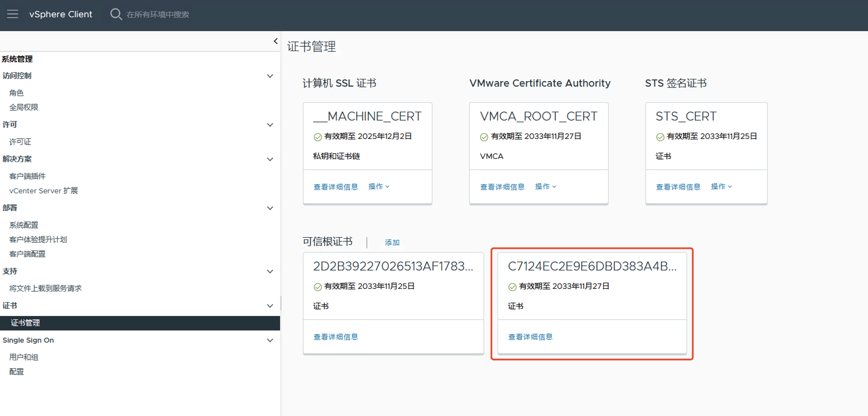Open 系统配置 in the sidebar
The height and width of the screenshot is (416, 868).
[24, 225]
